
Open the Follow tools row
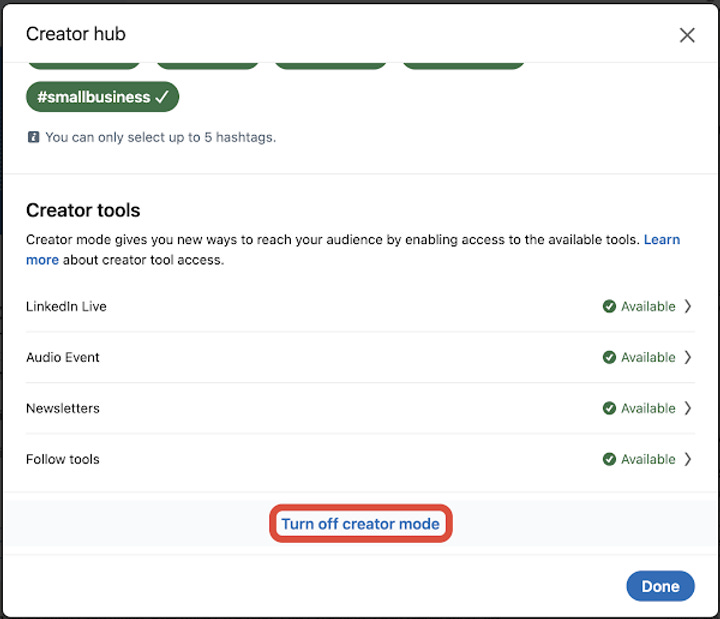pyautogui.click(x=360, y=459)
